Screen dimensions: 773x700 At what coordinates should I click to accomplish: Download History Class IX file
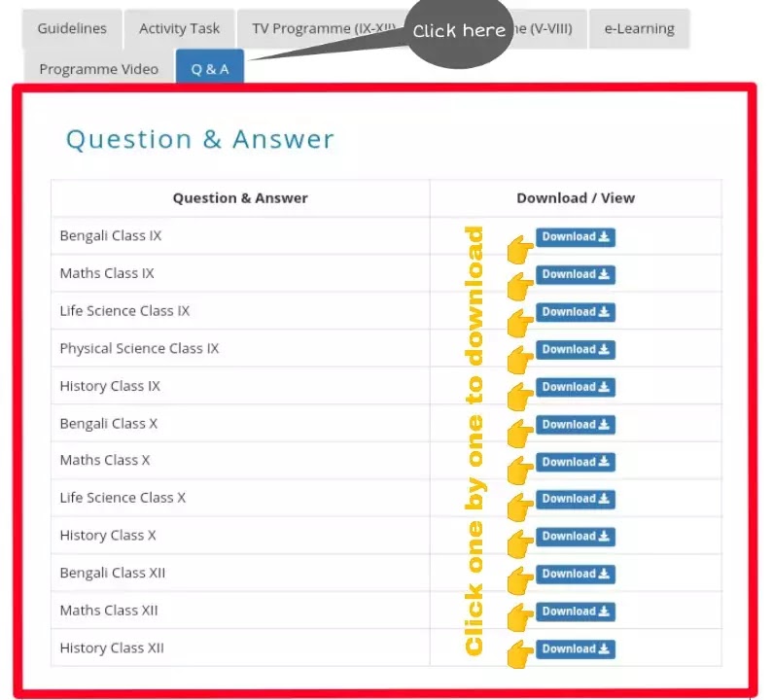(576, 387)
